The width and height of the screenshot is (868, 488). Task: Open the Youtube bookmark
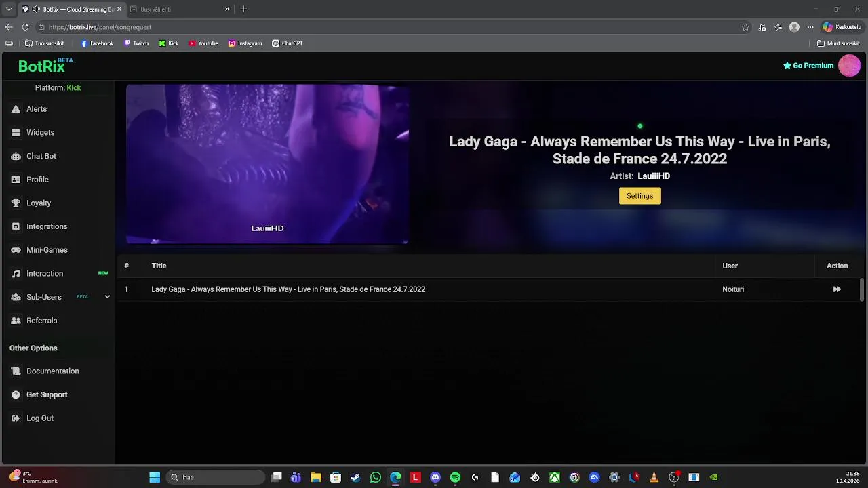click(203, 43)
